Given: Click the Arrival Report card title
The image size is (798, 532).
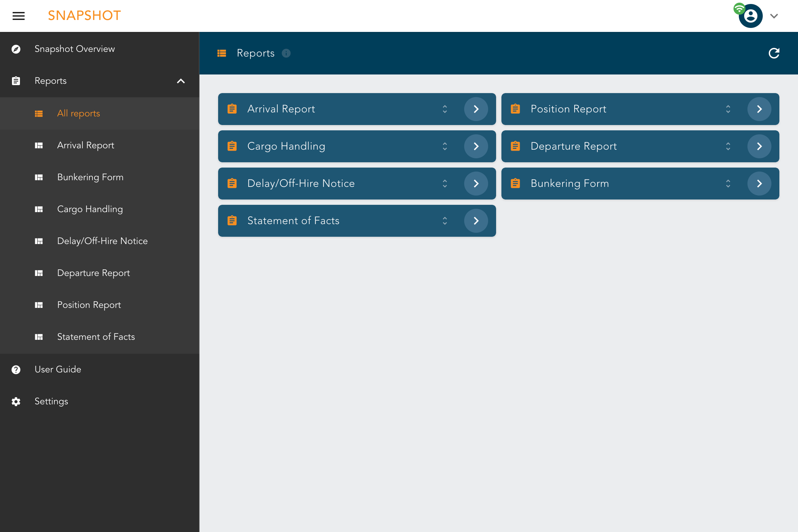Looking at the screenshot, I should click(x=281, y=109).
